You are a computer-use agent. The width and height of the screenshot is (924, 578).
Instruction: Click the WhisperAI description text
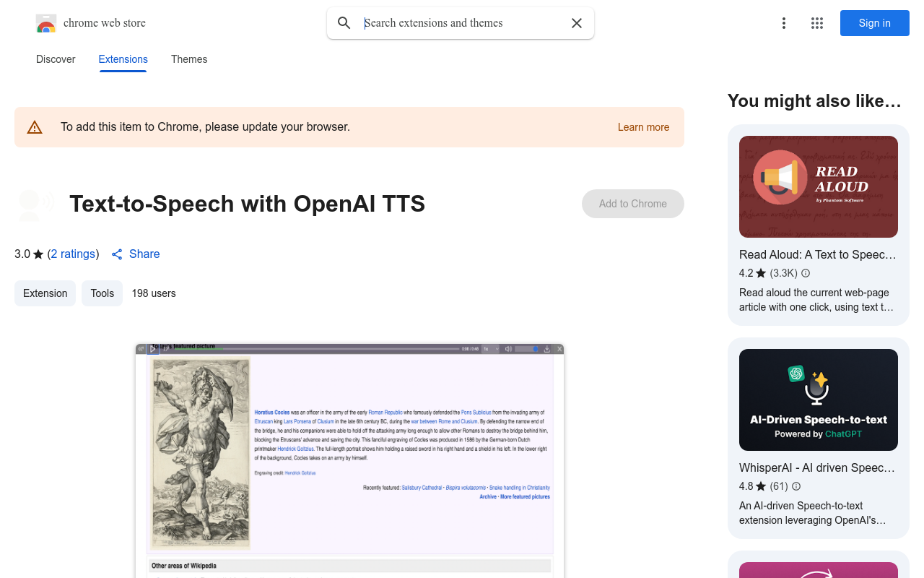pos(813,513)
